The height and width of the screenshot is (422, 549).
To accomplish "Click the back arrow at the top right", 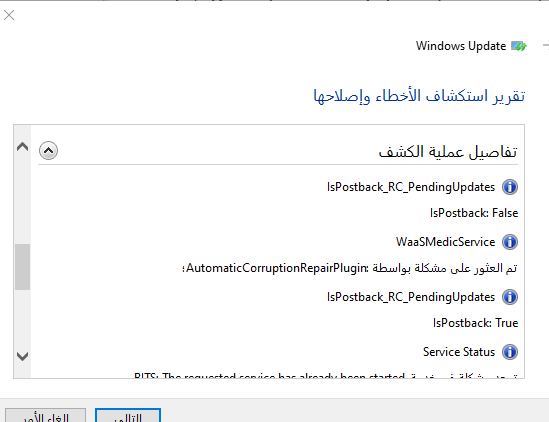I will point(545,46).
